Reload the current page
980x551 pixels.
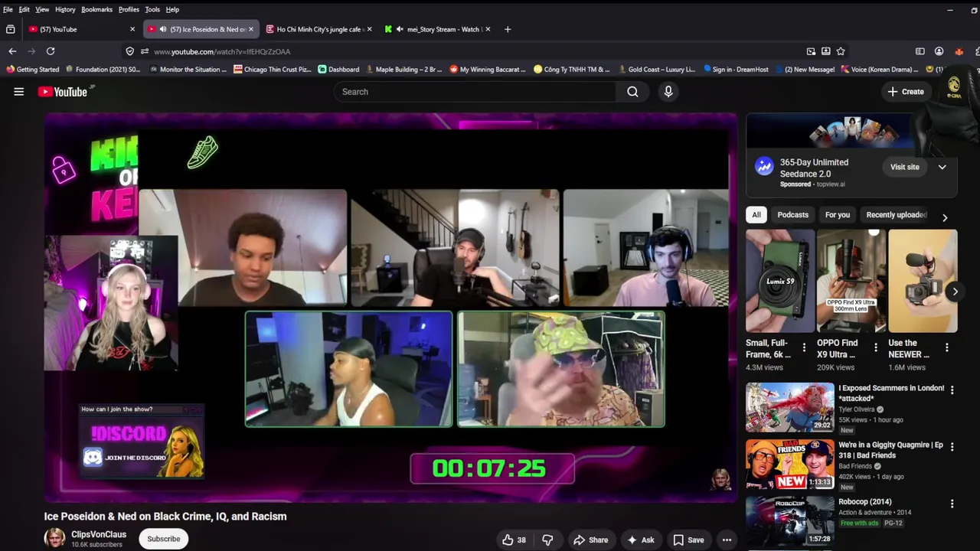[51, 51]
